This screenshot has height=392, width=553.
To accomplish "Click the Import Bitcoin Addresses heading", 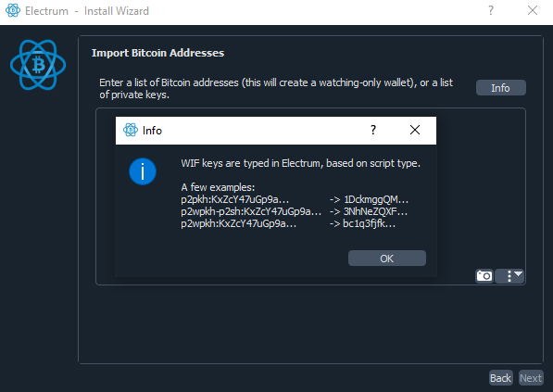I will [158, 53].
